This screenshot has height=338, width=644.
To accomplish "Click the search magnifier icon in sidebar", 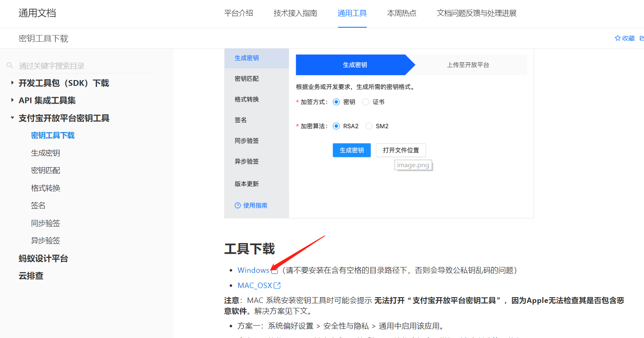I will pos(10,66).
